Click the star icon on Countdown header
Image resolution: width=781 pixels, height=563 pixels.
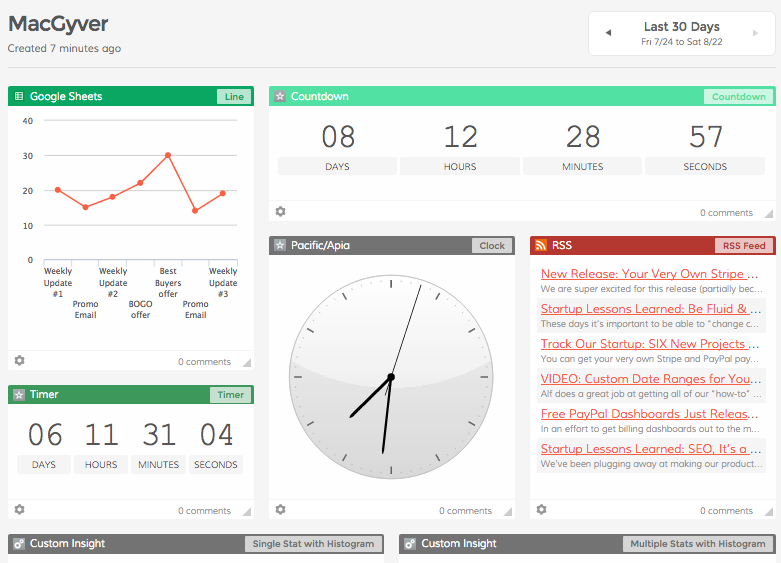point(280,97)
